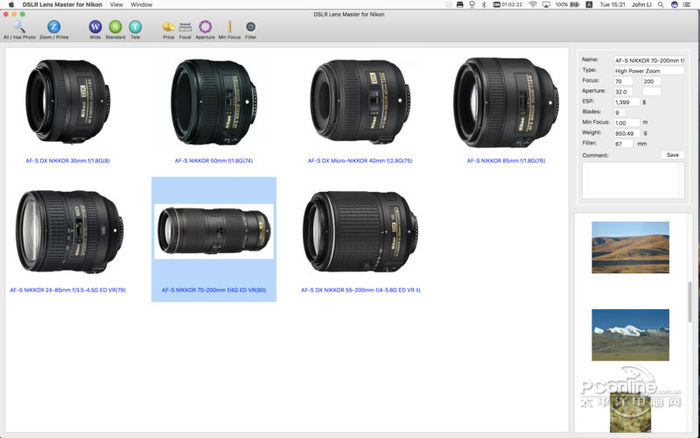Select the AF-S NIKKOR 24-85mm lens image
This screenshot has width=700, height=438.
tap(70, 232)
